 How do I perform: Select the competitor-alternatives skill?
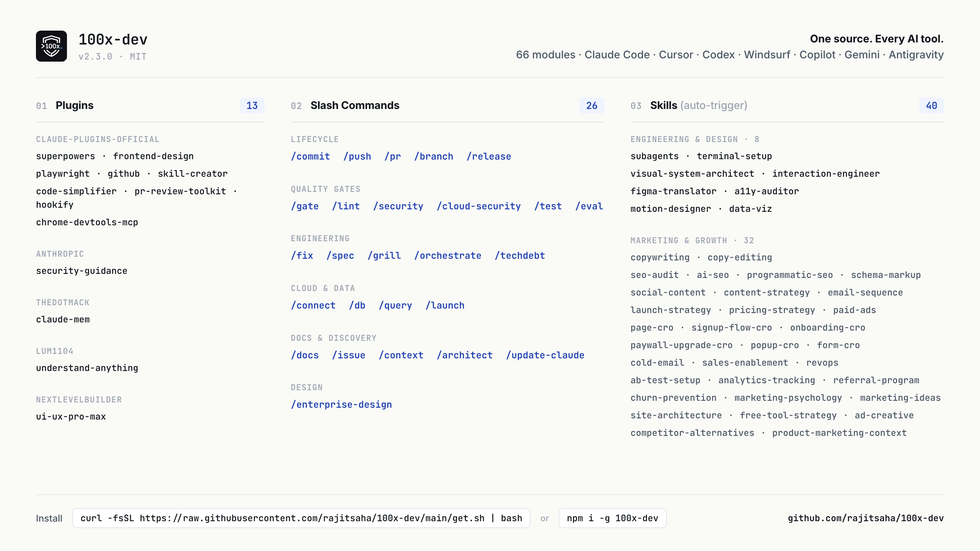coord(692,433)
